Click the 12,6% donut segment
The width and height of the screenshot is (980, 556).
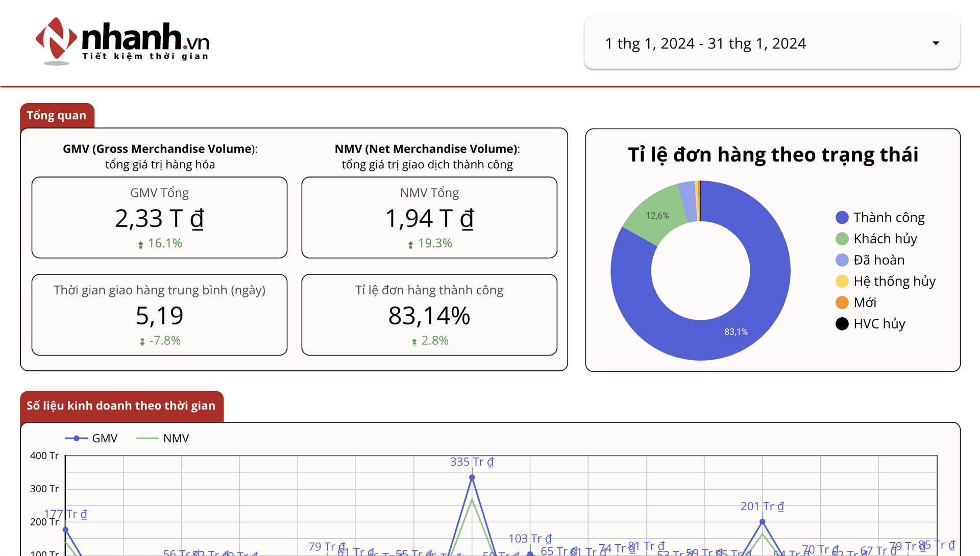(657, 216)
